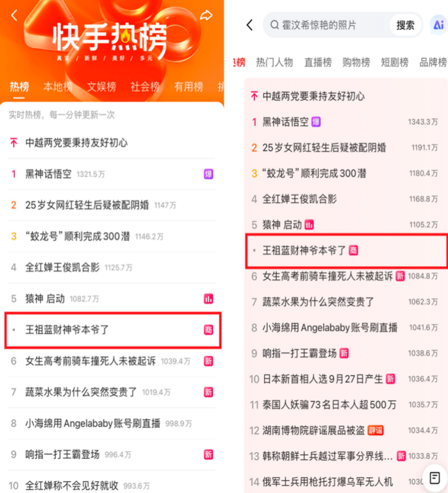
Task: Tap the search field showing 霍汶希惊艳的照片
Action: pyautogui.click(x=327, y=25)
